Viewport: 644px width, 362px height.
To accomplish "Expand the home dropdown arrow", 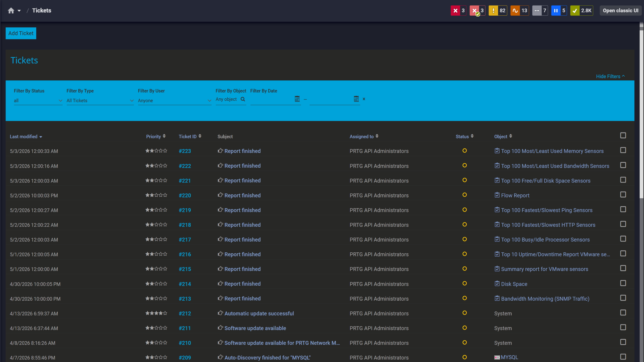I will [19, 11].
